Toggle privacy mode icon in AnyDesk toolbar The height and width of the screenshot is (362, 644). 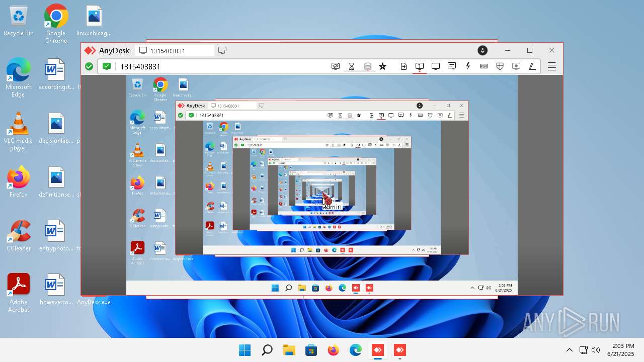pyautogui.click(x=336, y=66)
